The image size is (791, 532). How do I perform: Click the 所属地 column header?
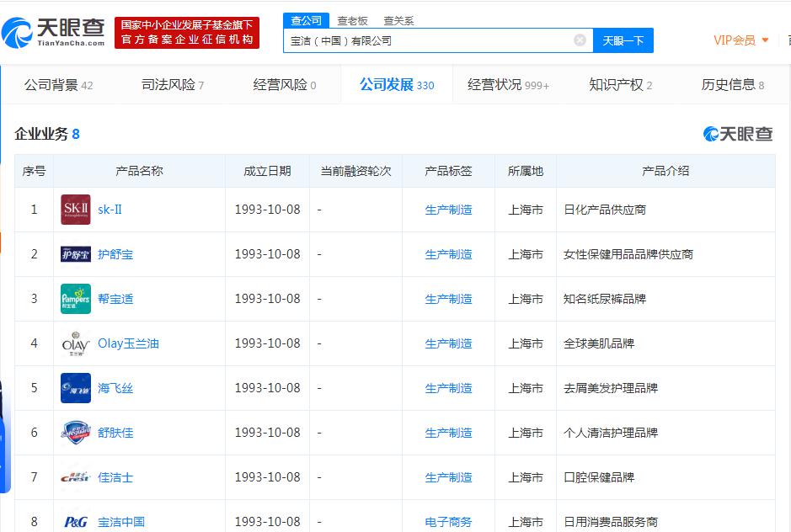[525, 171]
